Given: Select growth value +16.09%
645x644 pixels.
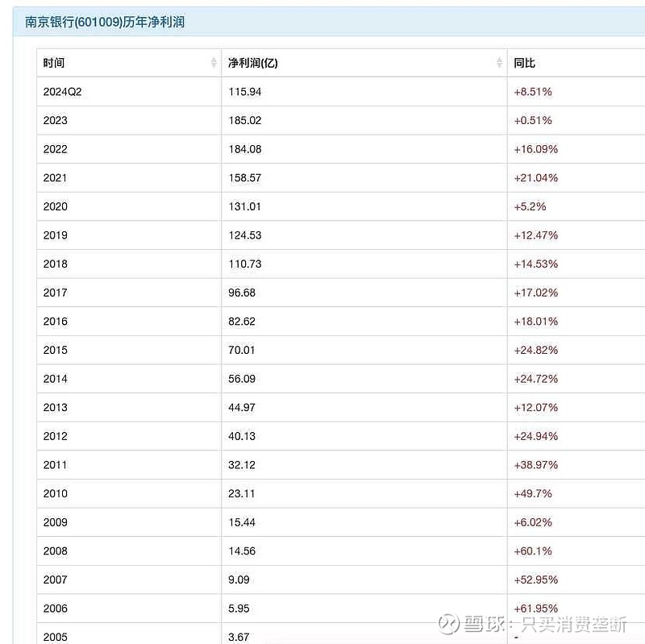Looking at the screenshot, I should [535, 149].
